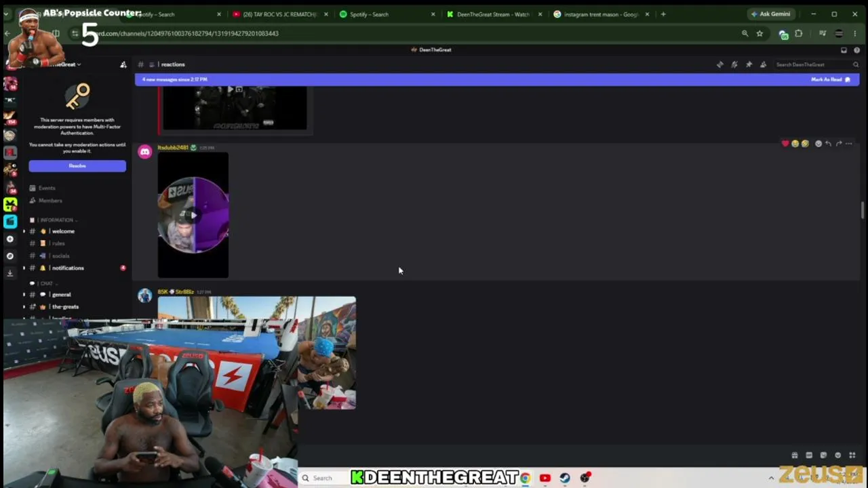Open Discord inbox icon

coord(844,50)
